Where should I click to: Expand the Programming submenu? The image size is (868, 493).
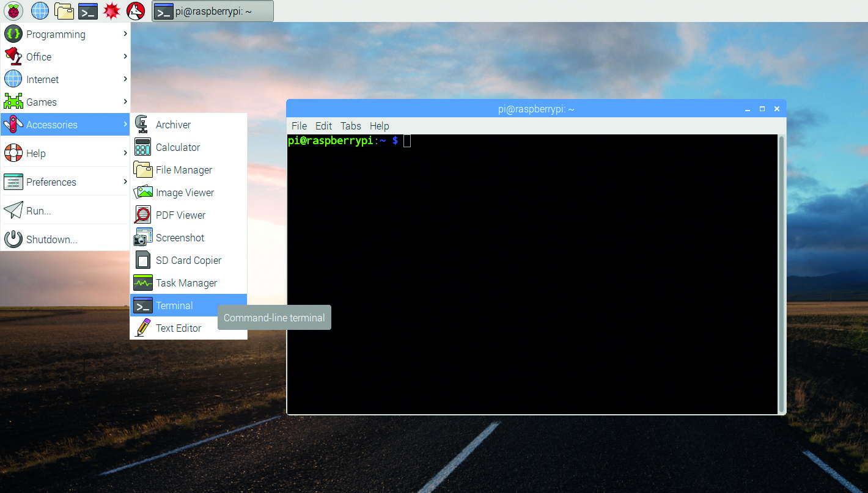tap(55, 34)
